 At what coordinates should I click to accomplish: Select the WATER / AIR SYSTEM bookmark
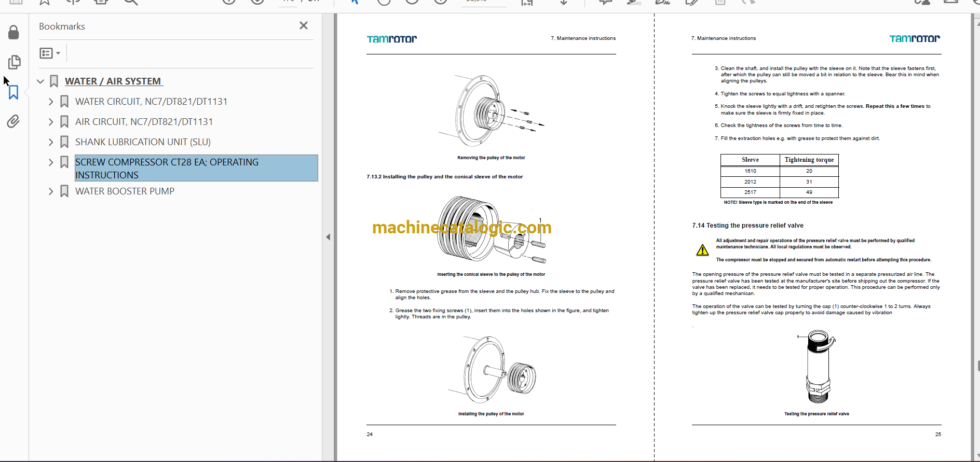(113, 81)
